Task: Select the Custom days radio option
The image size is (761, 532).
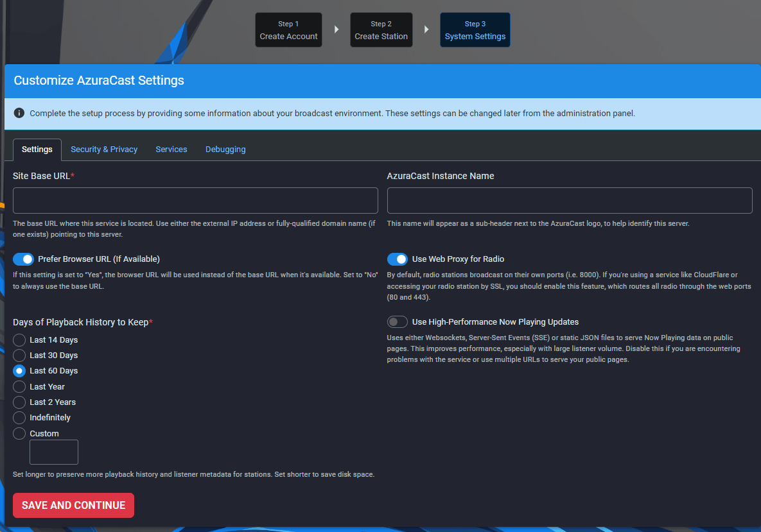Action: (19, 434)
